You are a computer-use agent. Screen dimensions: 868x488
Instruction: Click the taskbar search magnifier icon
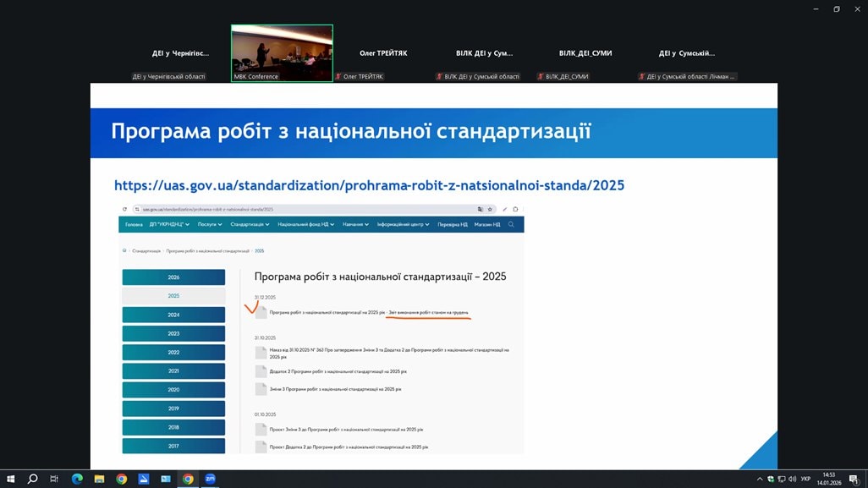click(33, 479)
